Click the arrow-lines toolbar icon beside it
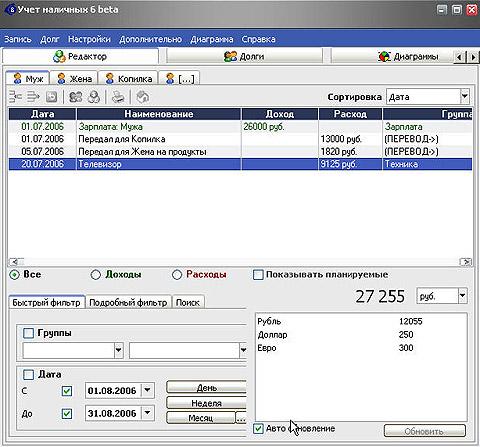 [x=33, y=97]
